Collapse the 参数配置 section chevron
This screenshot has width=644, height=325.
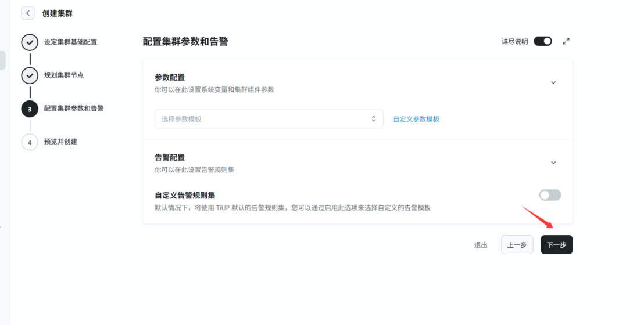(553, 82)
